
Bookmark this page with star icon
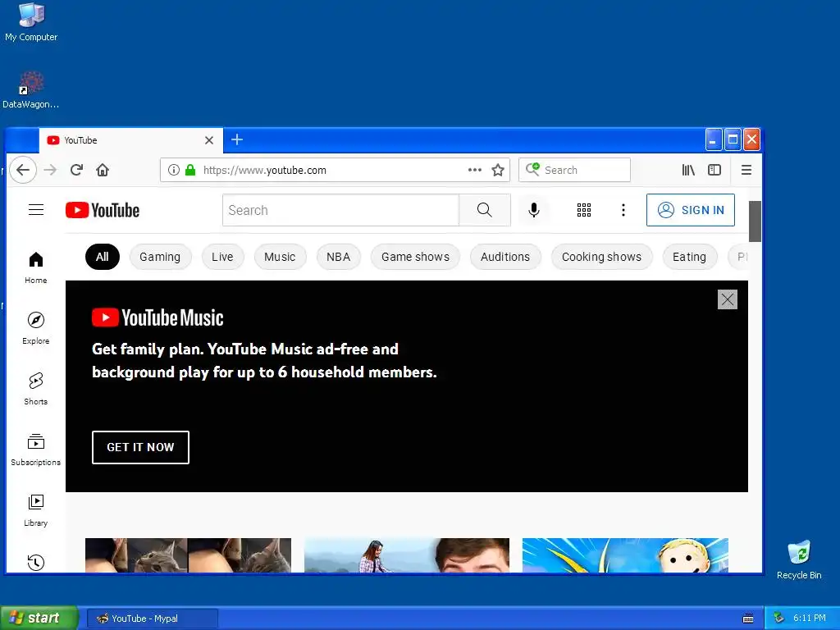(498, 170)
